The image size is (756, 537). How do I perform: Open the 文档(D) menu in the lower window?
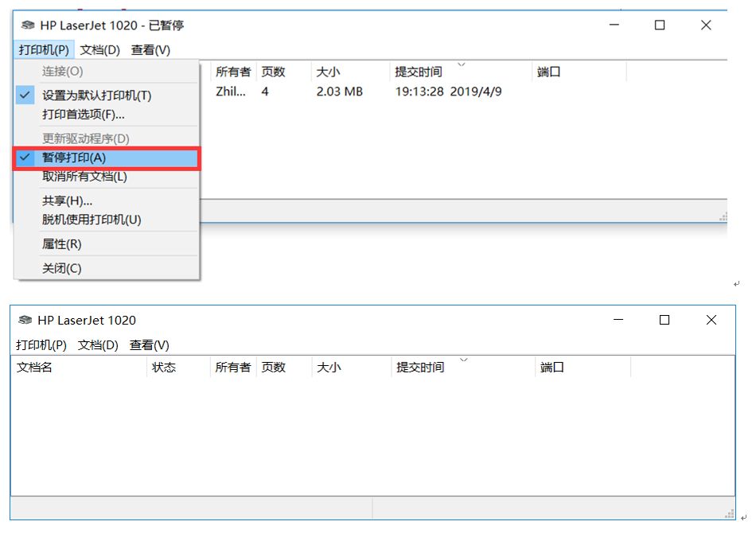coord(98,345)
